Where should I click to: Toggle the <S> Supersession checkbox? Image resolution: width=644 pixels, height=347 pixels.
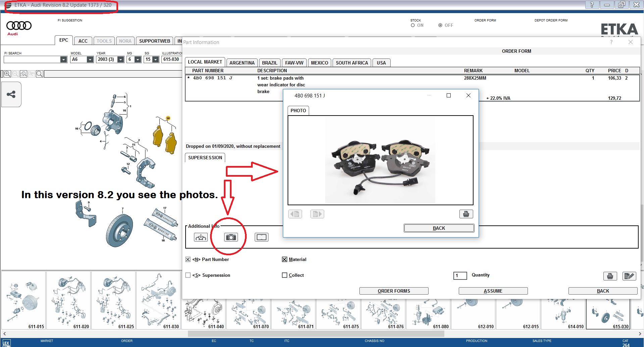(188, 275)
